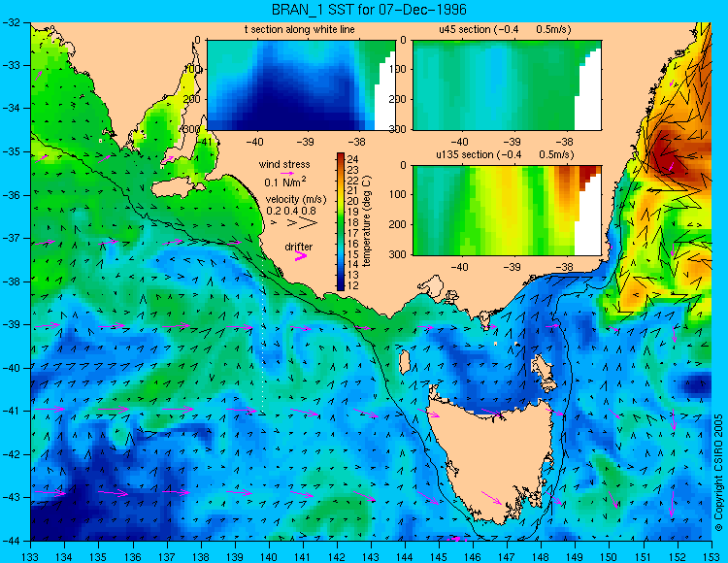The width and height of the screenshot is (728, 563).
Task: Open the u45 velocity section inset
Action: [x=507, y=85]
